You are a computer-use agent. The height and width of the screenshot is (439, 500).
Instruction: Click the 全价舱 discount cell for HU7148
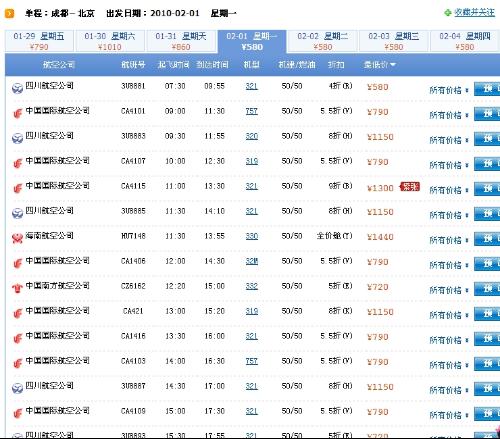(x=334, y=236)
